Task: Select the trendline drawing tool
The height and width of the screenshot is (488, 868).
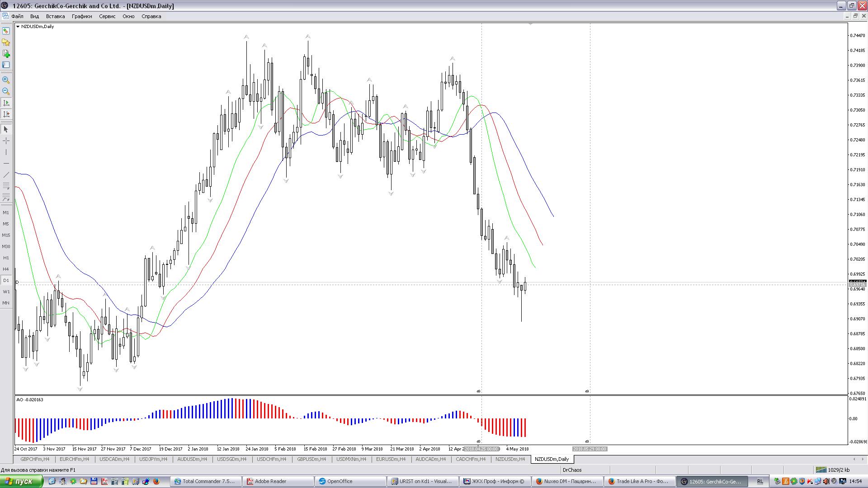Action: [6, 175]
